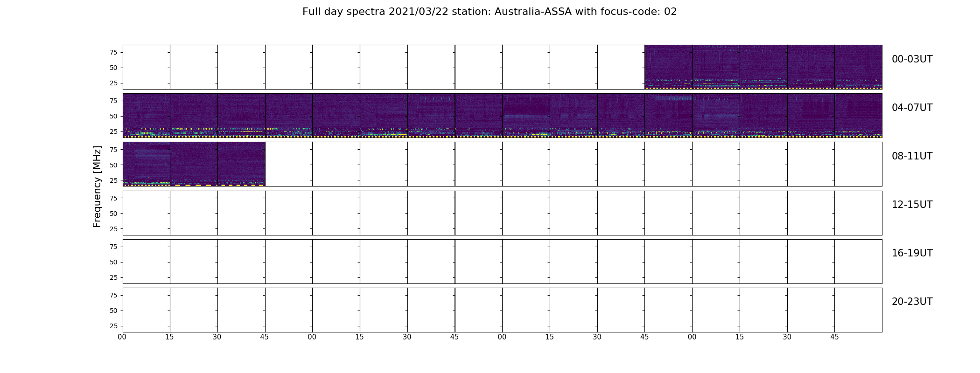
Task: Select the '00-03UT' row label
Action: (912, 59)
